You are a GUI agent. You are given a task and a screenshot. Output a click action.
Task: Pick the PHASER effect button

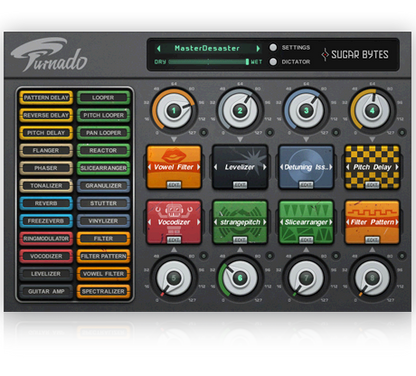46,168
